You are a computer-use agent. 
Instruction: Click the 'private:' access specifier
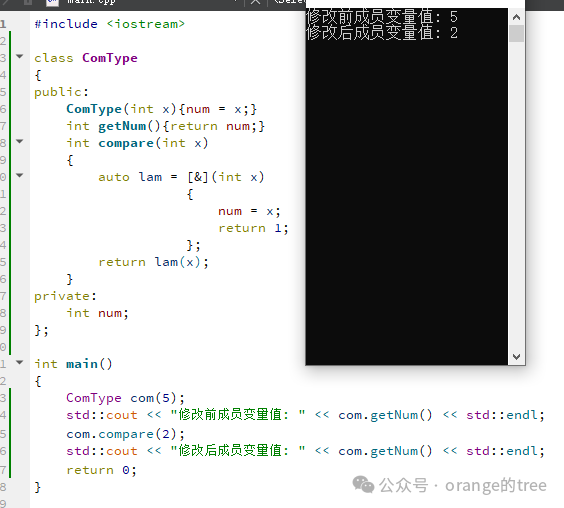pos(65,296)
